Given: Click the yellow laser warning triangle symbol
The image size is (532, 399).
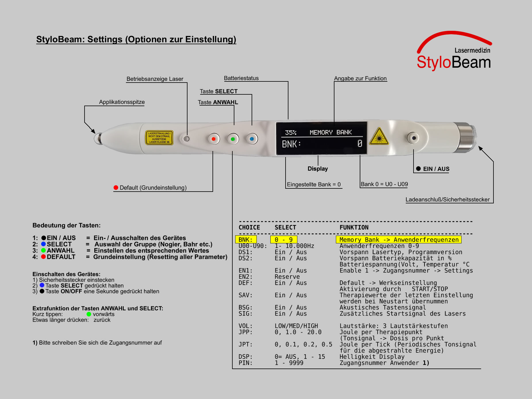Looking at the screenshot, I should coord(379,137).
